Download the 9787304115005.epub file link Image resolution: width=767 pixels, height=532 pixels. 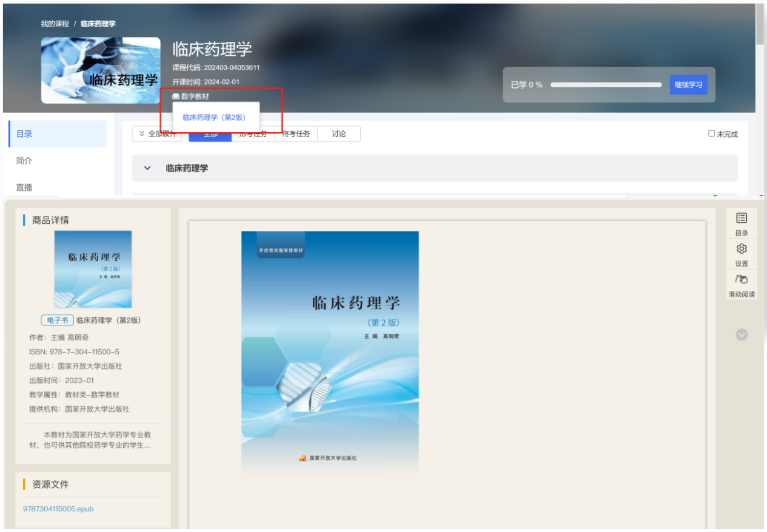point(58,509)
